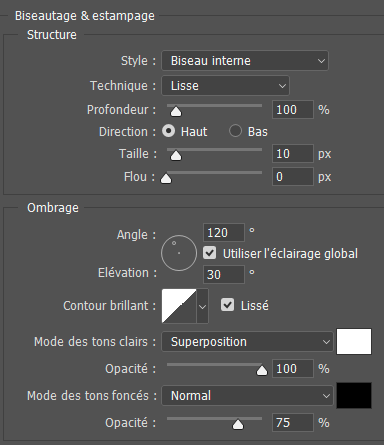The width and height of the screenshot is (384, 445).
Task: Expand the Contour brillant preset picker arrow
Action: (x=202, y=306)
